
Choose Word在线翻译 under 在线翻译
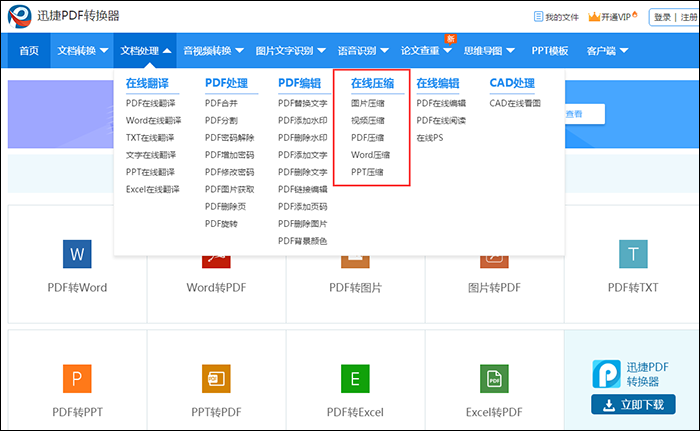click(152, 120)
